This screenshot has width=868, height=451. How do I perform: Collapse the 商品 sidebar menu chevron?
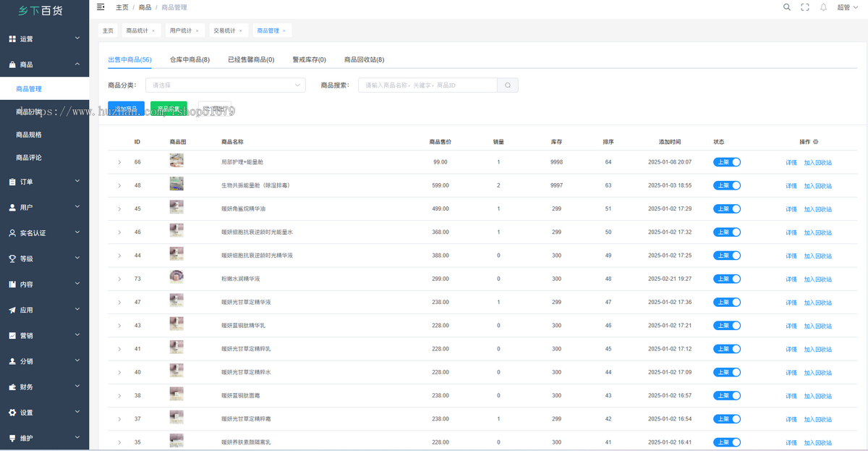pyautogui.click(x=77, y=64)
